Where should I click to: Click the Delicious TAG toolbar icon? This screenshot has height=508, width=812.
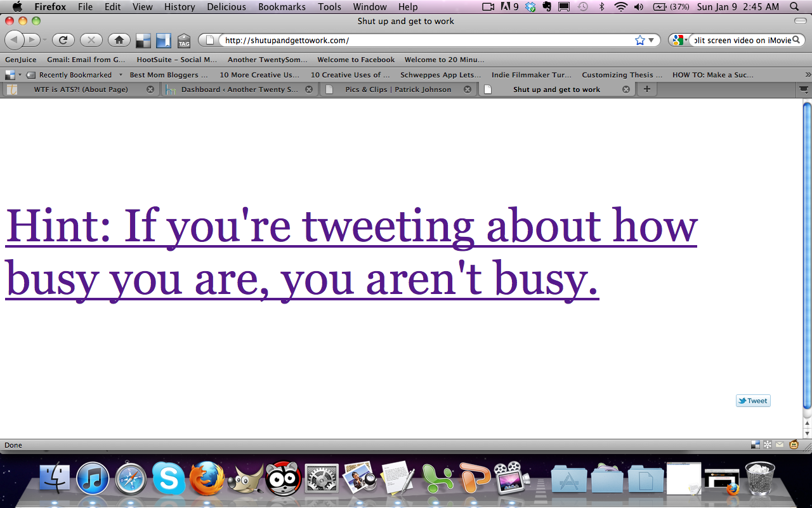tap(184, 41)
